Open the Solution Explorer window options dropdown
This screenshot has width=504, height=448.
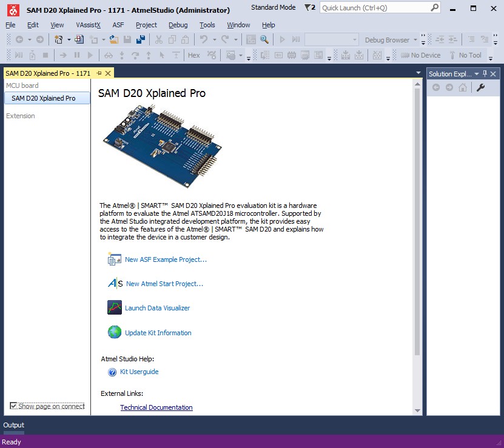(x=477, y=74)
